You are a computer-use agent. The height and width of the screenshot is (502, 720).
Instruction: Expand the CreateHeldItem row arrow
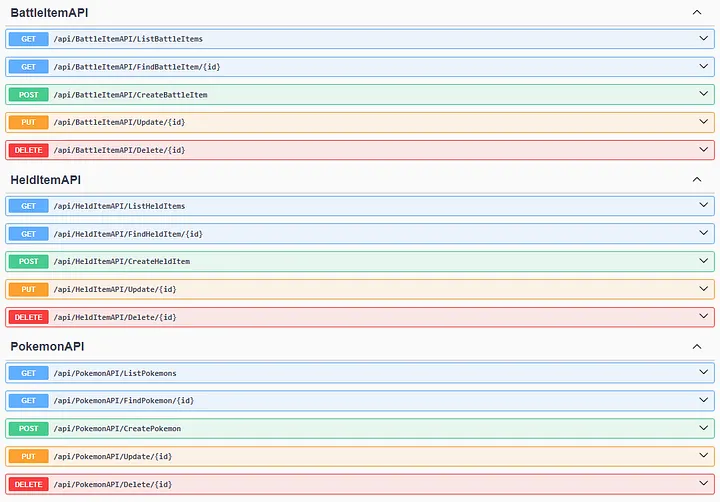point(703,261)
